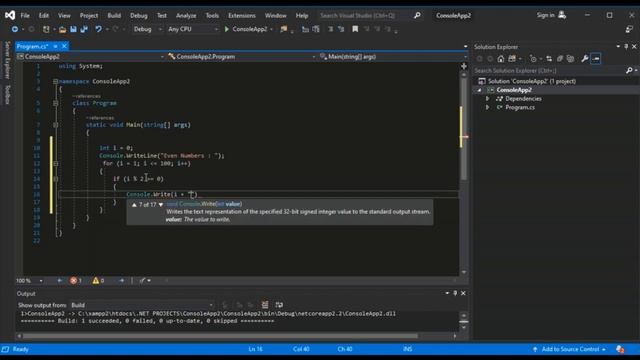Click the Save All toolbar icon
The image size is (640, 360).
pos(84,29)
